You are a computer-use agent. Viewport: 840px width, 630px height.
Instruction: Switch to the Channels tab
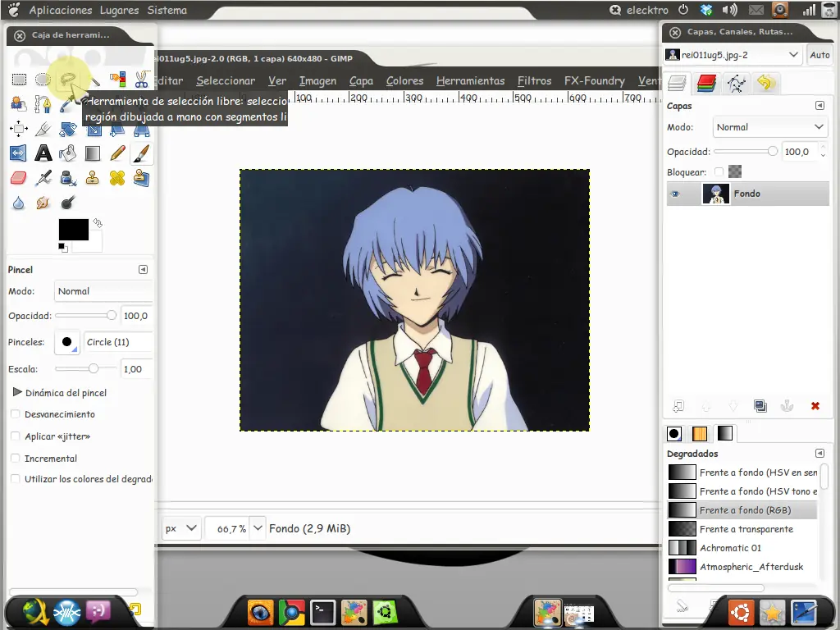pyautogui.click(x=706, y=83)
